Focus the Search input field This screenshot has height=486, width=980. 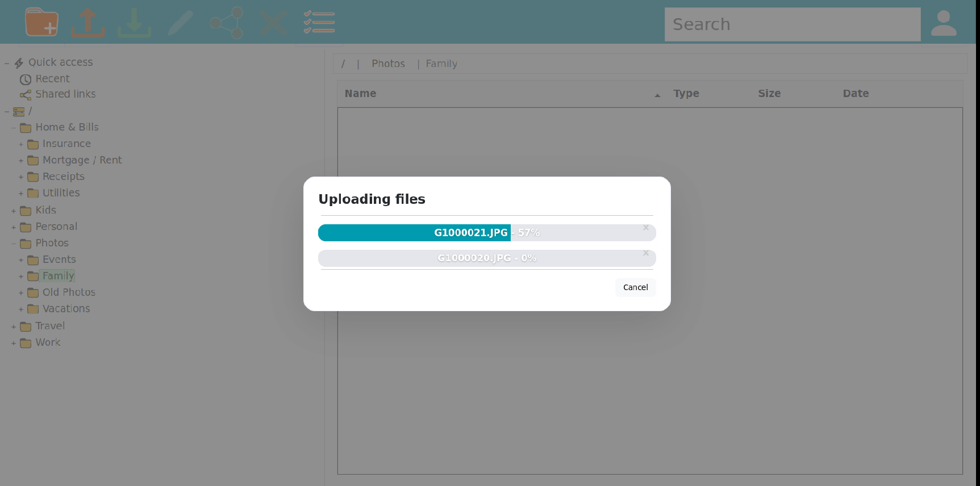click(792, 24)
